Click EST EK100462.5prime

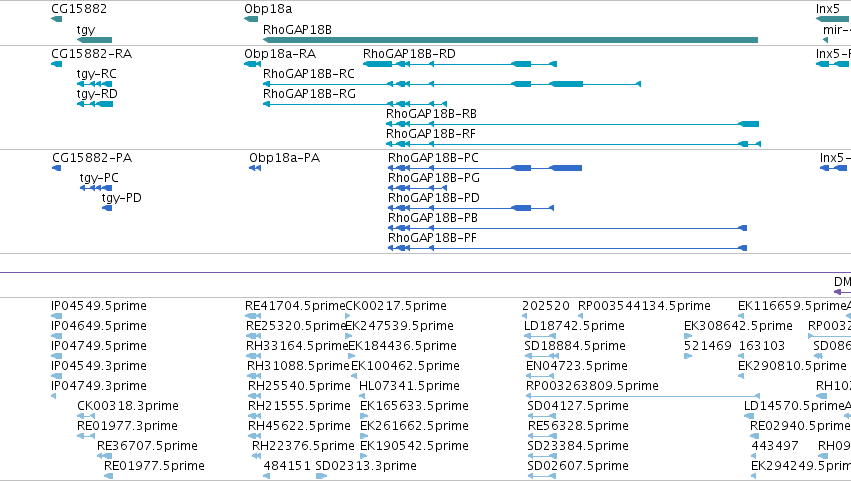point(405,366)
